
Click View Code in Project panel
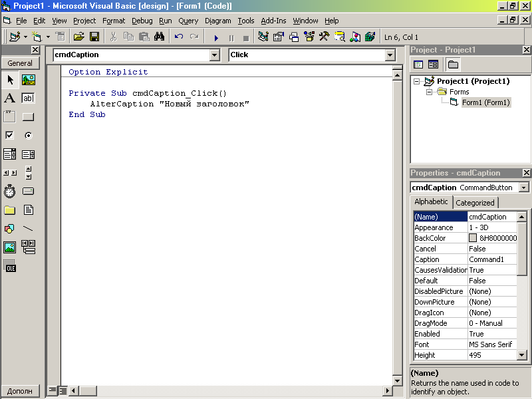pos(418,65)
